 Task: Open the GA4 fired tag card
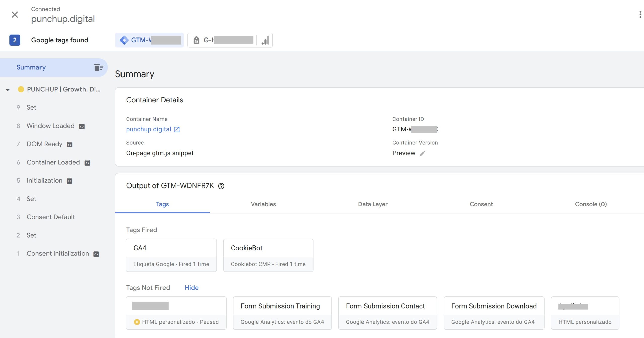(171, 255)
